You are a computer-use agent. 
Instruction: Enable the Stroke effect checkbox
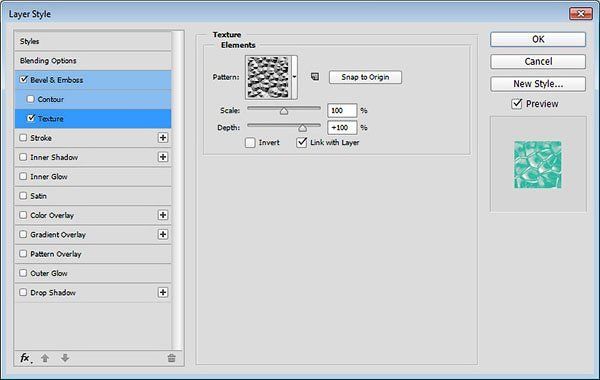(x=23, y=137)
